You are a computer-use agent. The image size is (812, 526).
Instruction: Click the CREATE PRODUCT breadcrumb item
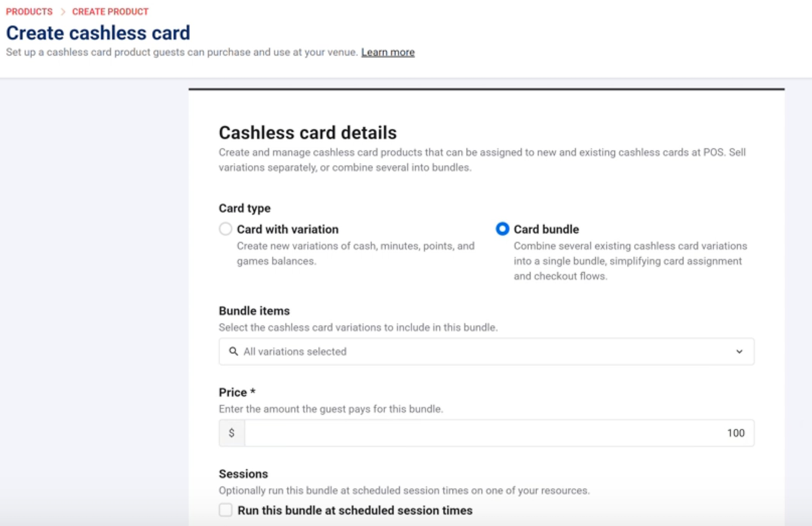click(110, 12)
